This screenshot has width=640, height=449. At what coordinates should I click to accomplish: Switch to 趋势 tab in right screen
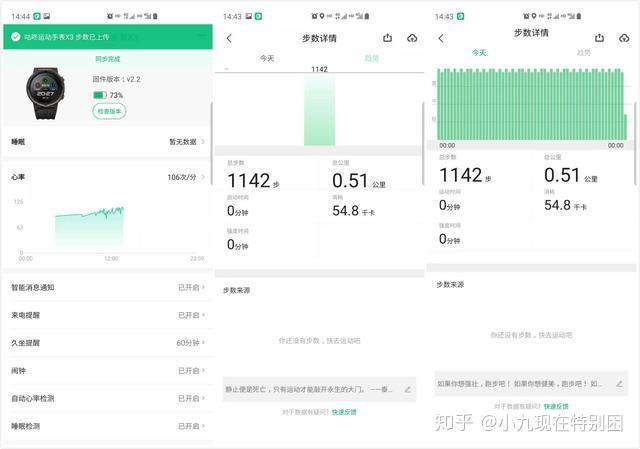click(583, 53)
